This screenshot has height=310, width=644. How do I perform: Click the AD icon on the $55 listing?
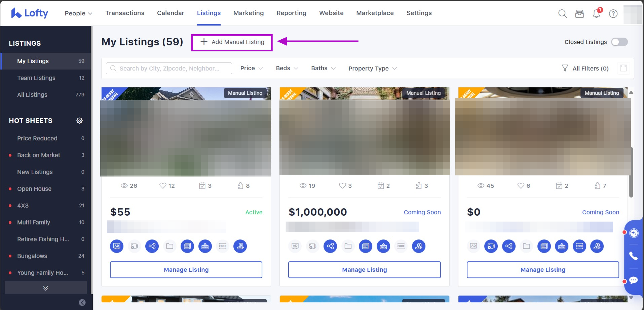click(x=117, y=246)
